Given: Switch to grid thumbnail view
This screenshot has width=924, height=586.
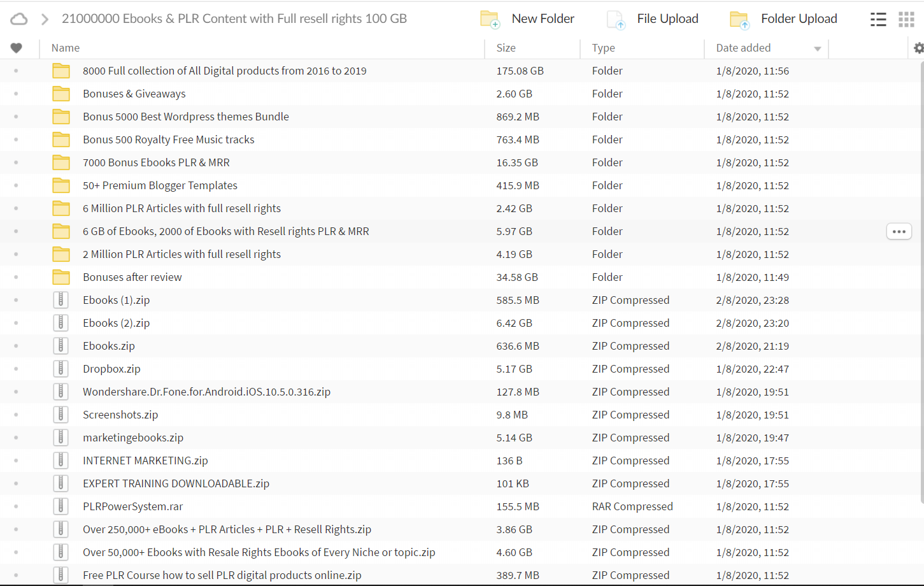Looking at the screenshot, I should [x=906, y=19].
